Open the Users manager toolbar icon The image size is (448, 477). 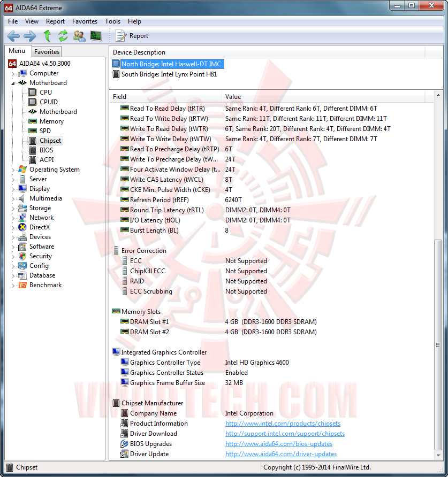click(79, 36)
